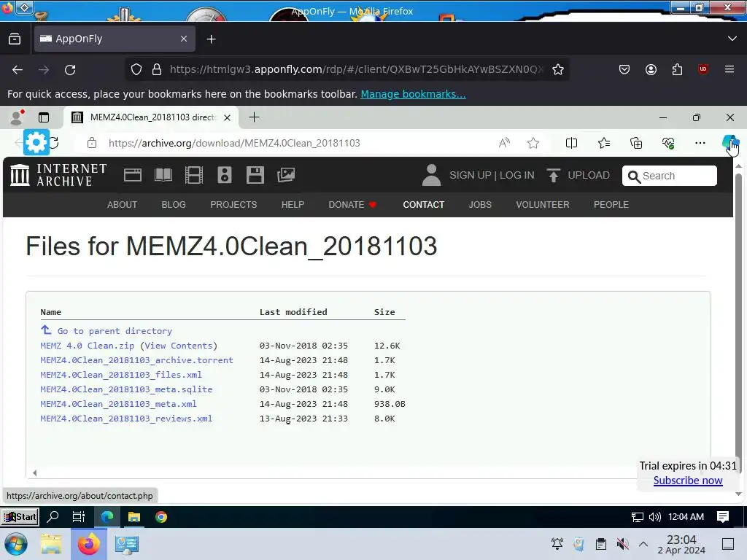Open Edge favorites list icon
The width and height of the screenshot is (747, 560).
(x=603, y=143)
